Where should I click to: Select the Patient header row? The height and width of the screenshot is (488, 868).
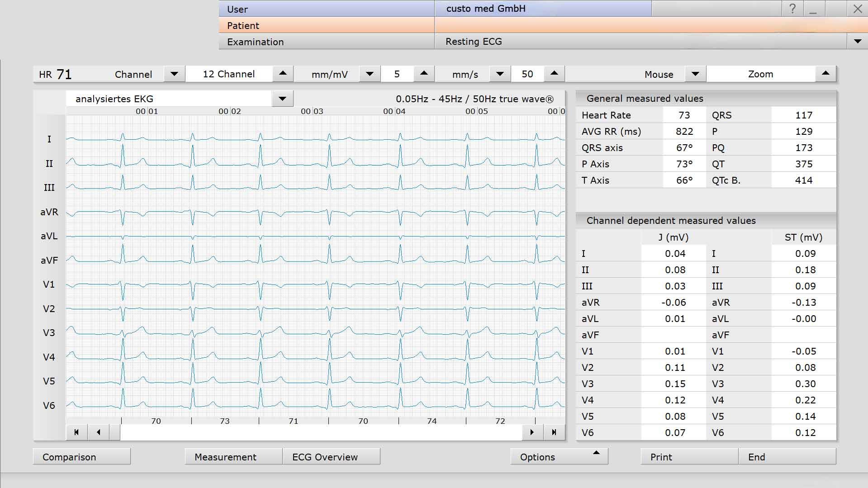click(x=326, y=25)
